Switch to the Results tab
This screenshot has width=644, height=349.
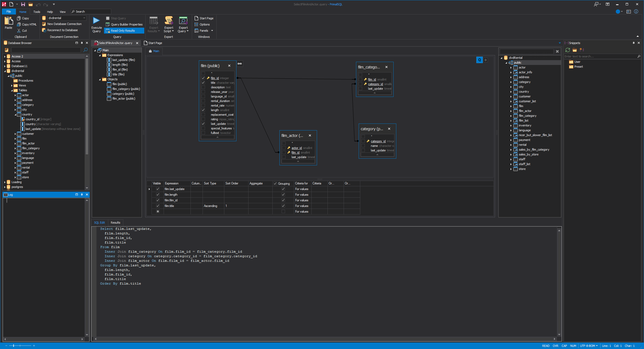[x=116, y=223]
